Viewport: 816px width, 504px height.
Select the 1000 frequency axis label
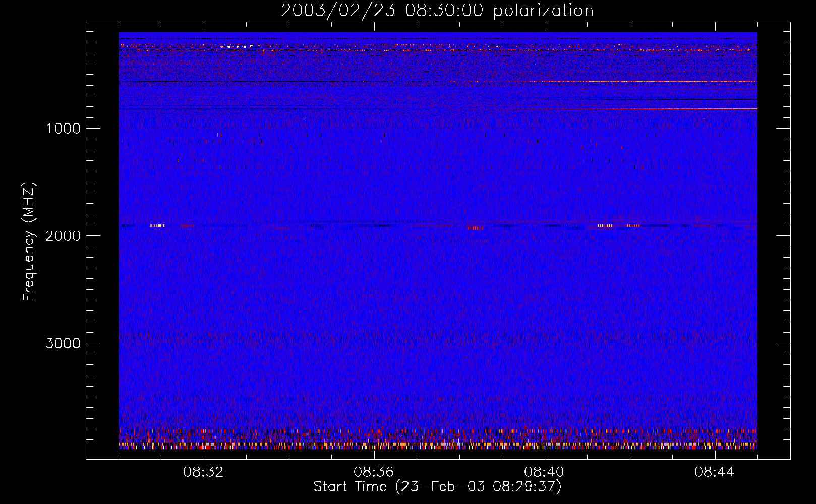63,129
